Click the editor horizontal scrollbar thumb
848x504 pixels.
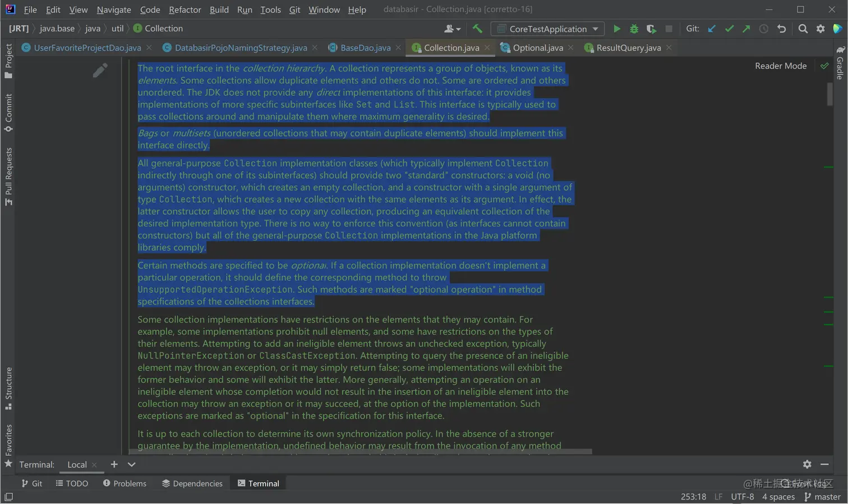(x=360, y=451)
